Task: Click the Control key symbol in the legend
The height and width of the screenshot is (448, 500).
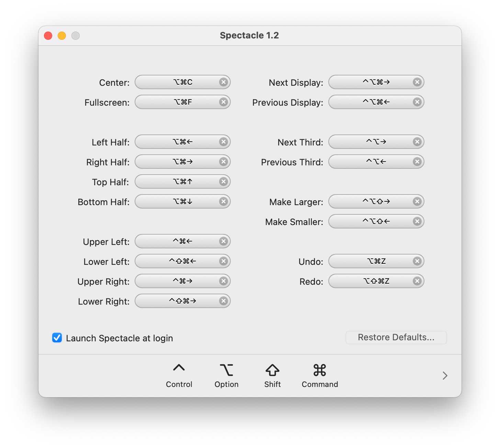Action: [x=179, y=368]
